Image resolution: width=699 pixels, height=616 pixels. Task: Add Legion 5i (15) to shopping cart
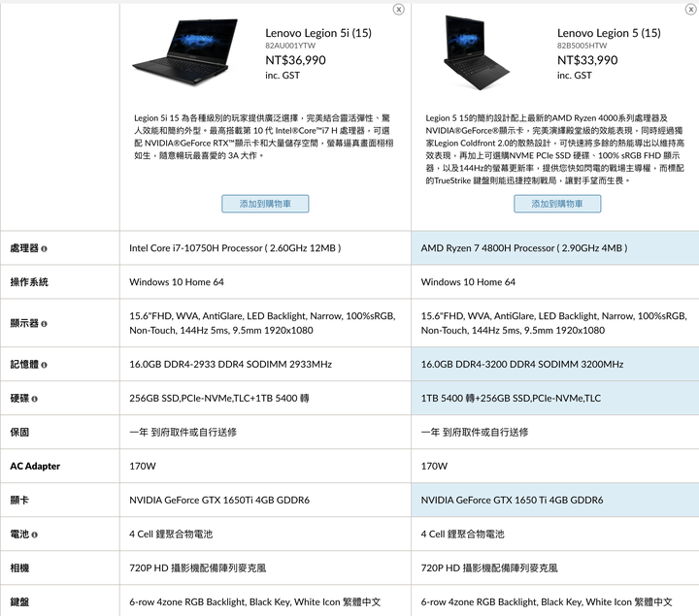coord(265,204)
